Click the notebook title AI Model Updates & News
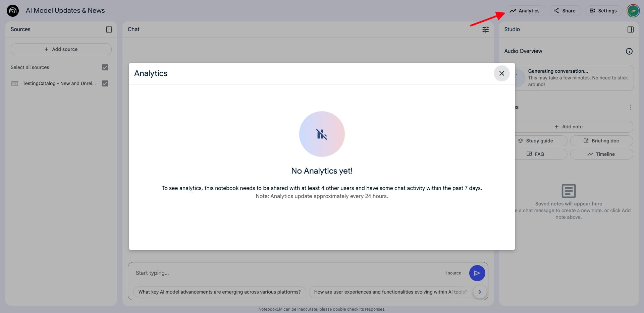This screenshot has width=644, height=313. point(65,11)
